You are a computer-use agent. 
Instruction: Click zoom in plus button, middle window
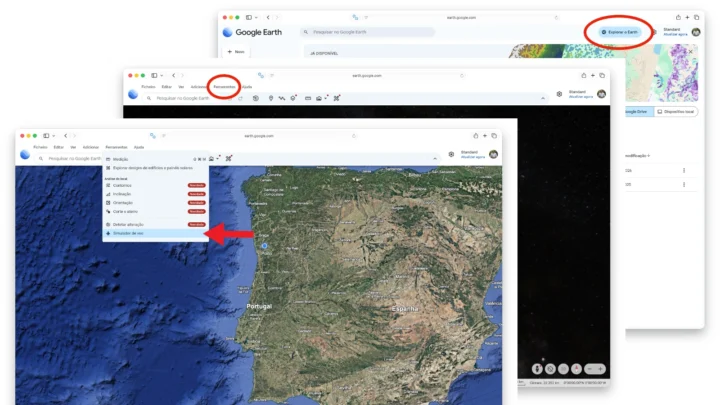[x=600, y=369]
